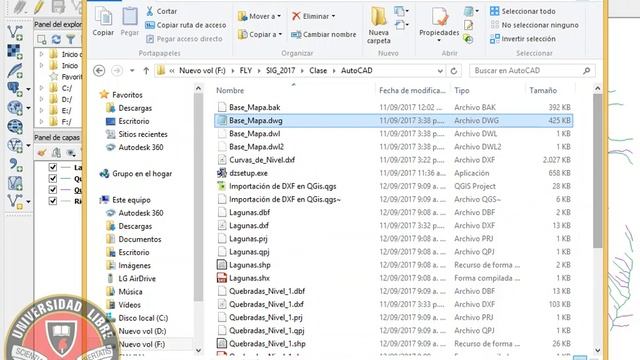
Task: Expand E:/ in QGIS browser panel
Action: tap(41, 111)
